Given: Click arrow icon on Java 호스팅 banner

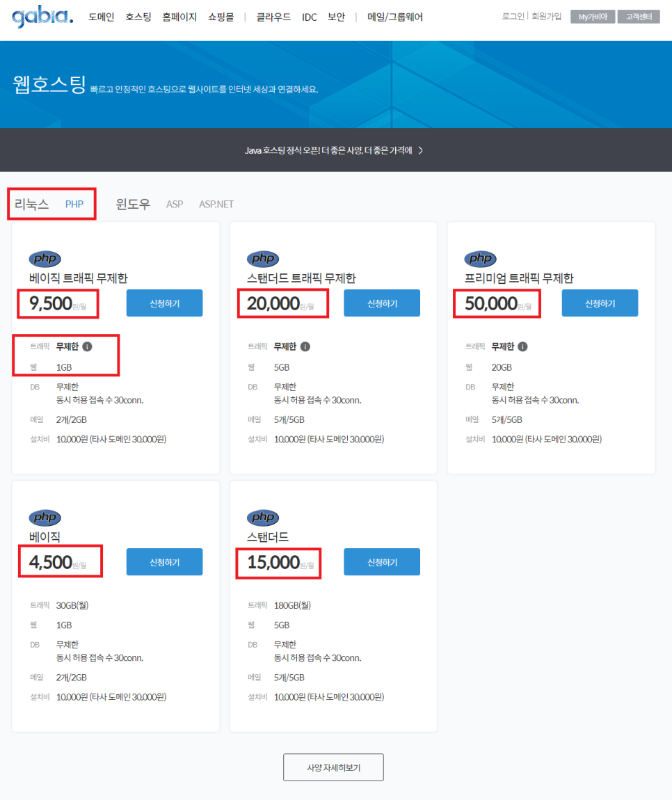Looking at the screenshot, I should pyautogui.click(x=420, y=150).
